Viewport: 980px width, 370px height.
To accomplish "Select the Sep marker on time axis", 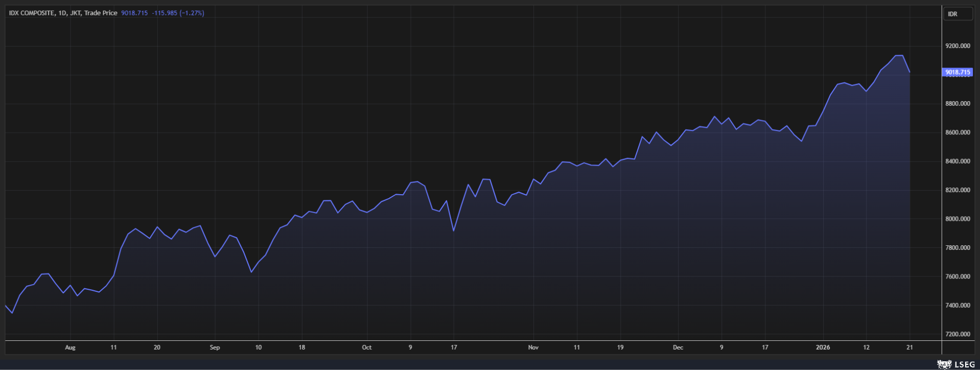I will 215,348.
